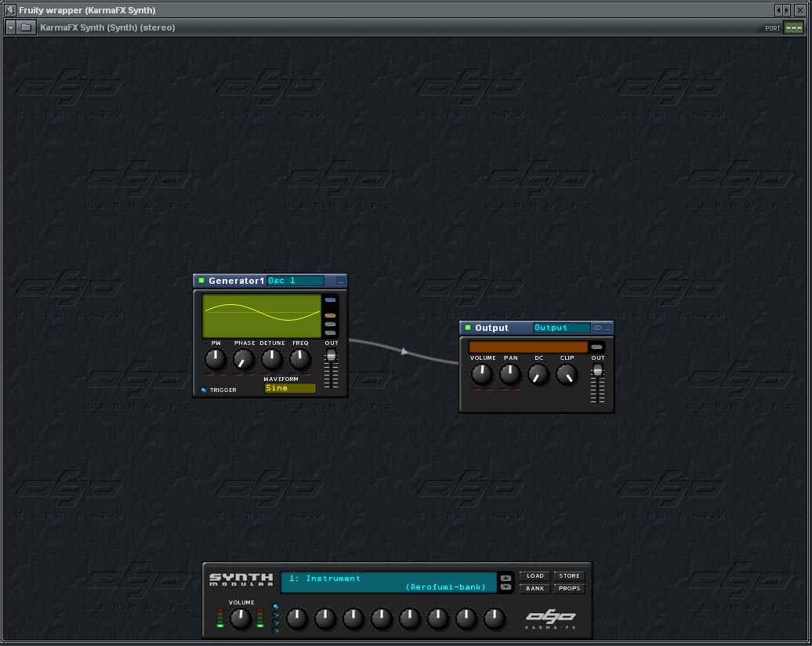The height and width of the screenshot is (646, 812).
Task: Step to the next patch with down arrow
Action: 506,587
